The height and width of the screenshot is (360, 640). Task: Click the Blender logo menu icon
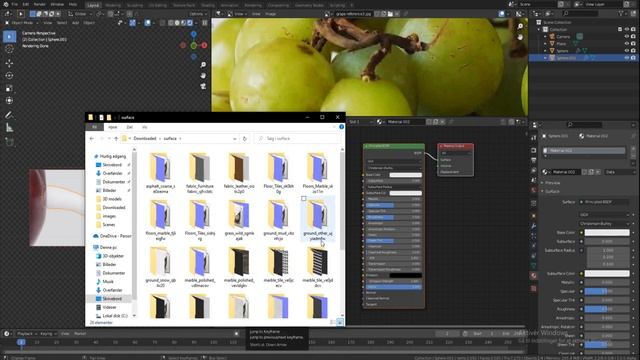pyautogui.click(x=6, y=4)
